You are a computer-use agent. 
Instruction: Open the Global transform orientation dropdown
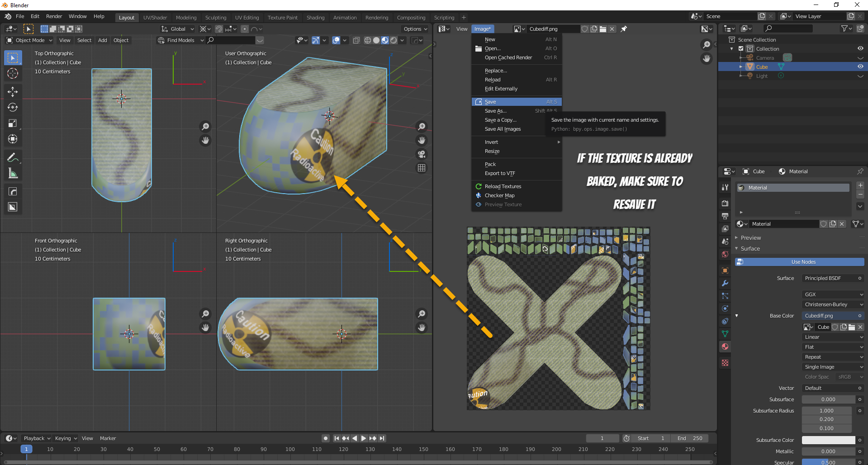(178, 29)
